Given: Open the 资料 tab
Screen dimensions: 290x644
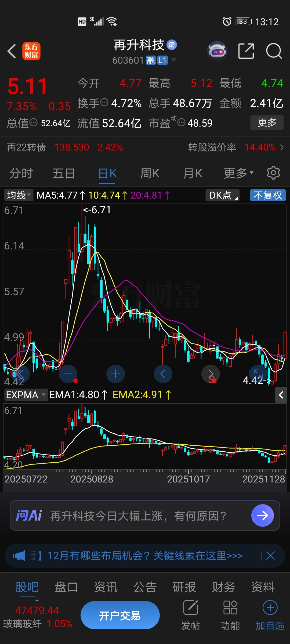Looking at the screenshot, I should click(x=263, y=587).
